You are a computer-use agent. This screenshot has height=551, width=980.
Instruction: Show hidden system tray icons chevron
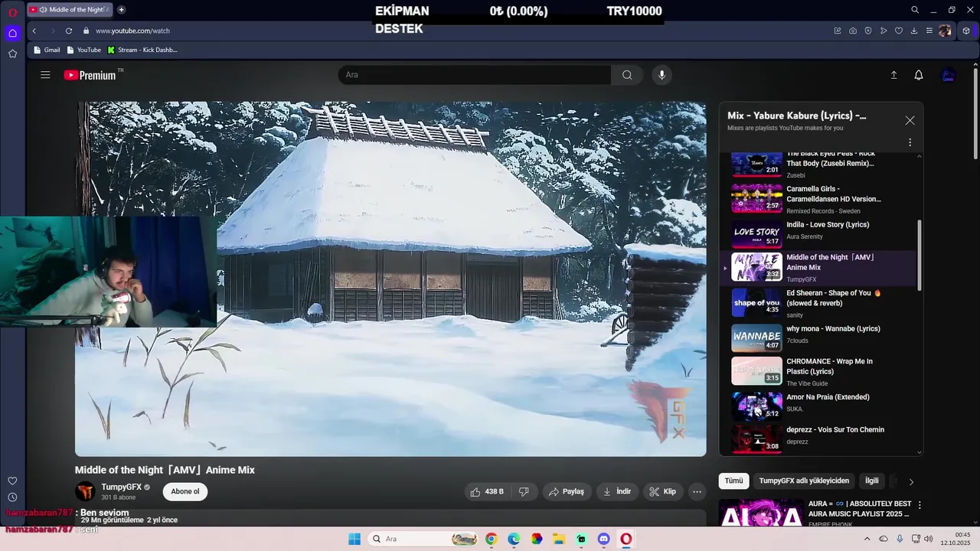click(x=867, y=539)
